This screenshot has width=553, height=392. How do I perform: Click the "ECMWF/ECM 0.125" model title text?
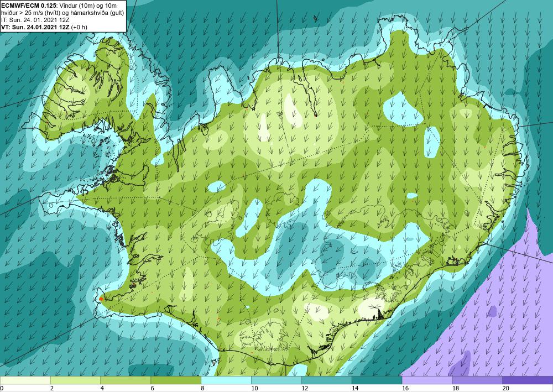pyautogui.click(x=29, y=6)
